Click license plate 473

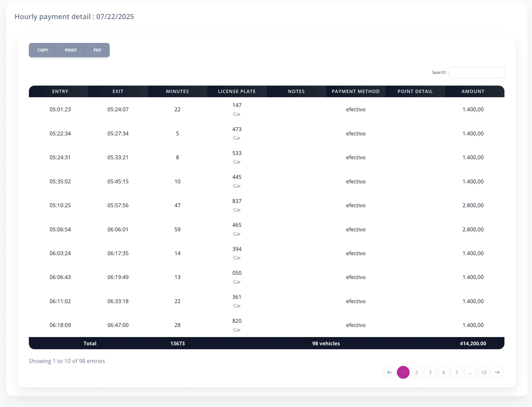point(237,129)
